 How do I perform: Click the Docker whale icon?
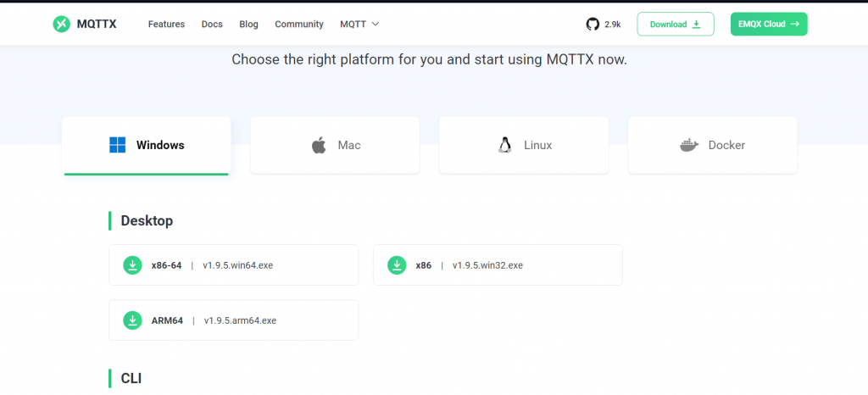coord(689,146)
